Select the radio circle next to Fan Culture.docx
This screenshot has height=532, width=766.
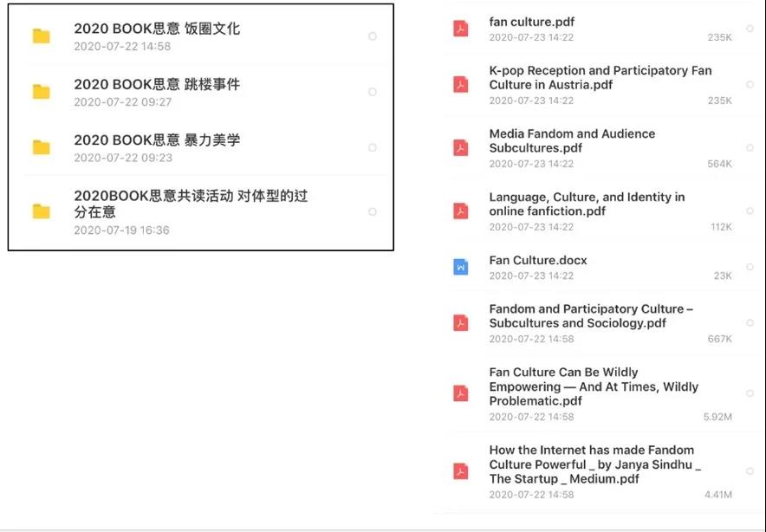click(750, 268)
